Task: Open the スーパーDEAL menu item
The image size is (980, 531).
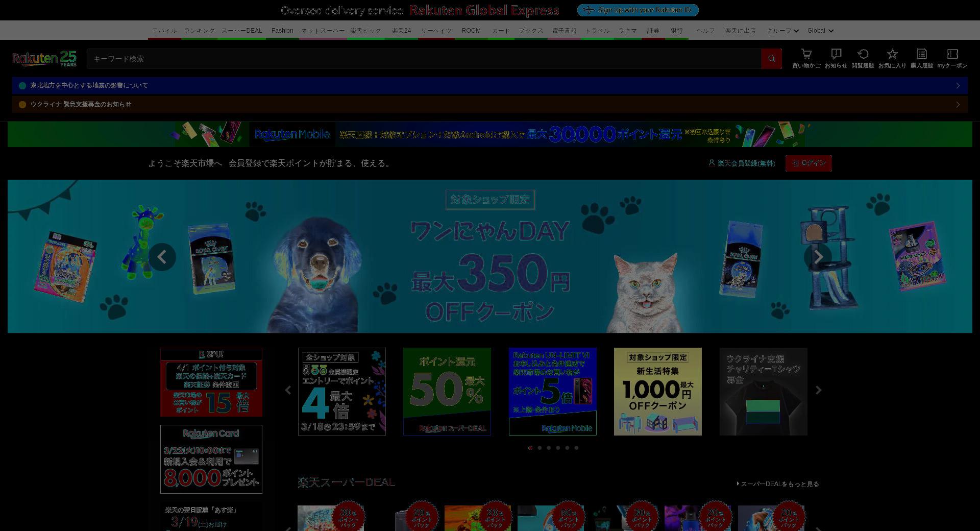Action: tap(242, 31)
